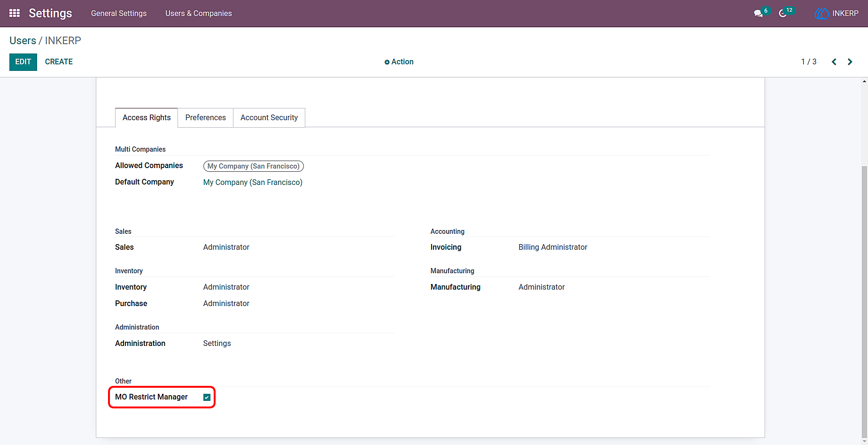The height and width of the screenshot is (445, 868).
Task: Click the Users breadcrumb link
Action: pos(23,41)
